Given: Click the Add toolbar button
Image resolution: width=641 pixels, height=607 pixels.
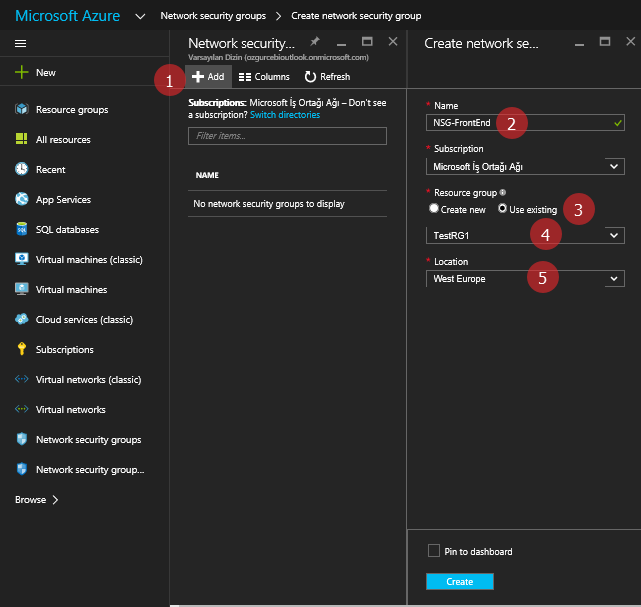Looking at the screenshot, I should coord(208,76).
